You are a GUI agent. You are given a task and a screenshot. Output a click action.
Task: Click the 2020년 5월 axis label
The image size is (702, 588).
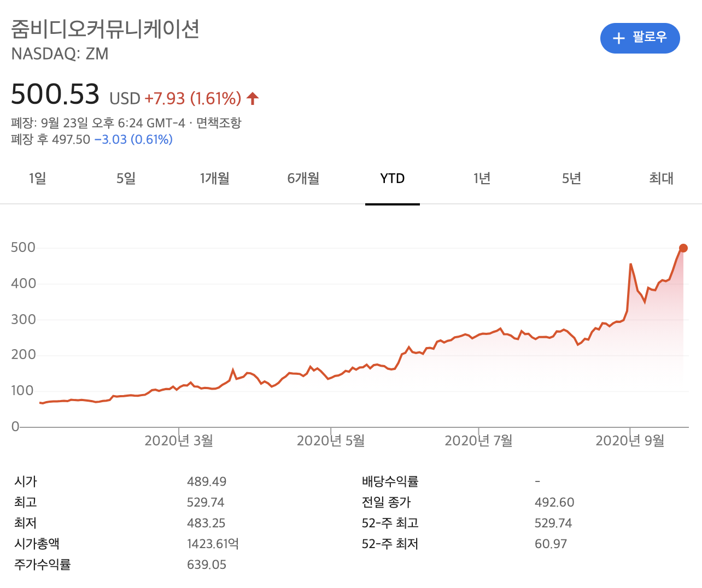(331, 440)
